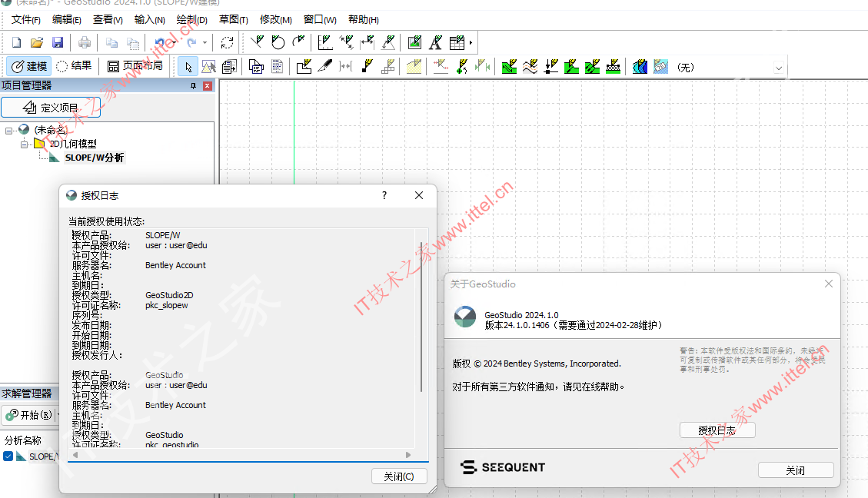Select the sketch arc tool icon
This screenshot has width=868, height=498.
point(299,42)
